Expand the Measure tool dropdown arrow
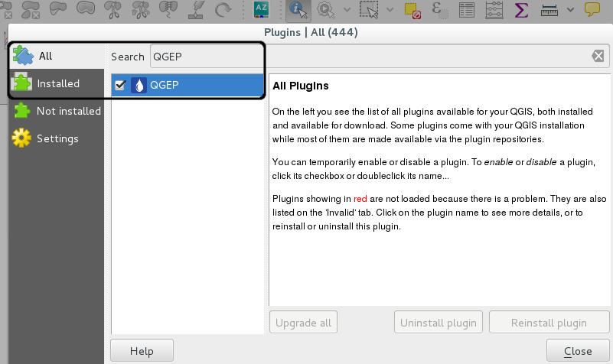 [x=570, y=9]
